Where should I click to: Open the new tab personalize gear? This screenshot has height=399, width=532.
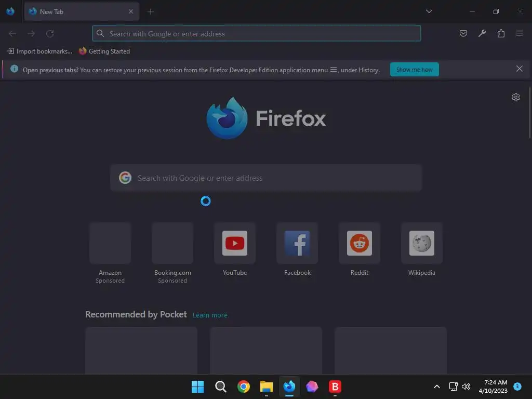click(x=516, y=97)
